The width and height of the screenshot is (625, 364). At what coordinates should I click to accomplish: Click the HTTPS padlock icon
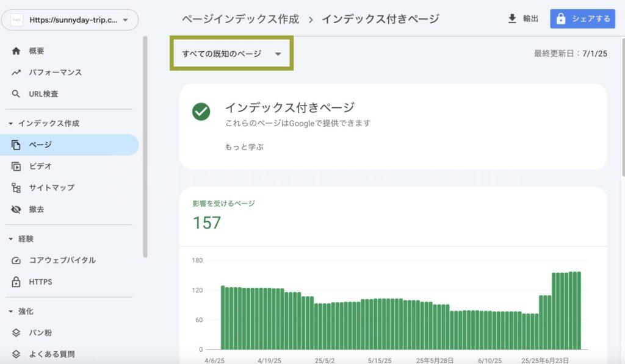point(16,282)
